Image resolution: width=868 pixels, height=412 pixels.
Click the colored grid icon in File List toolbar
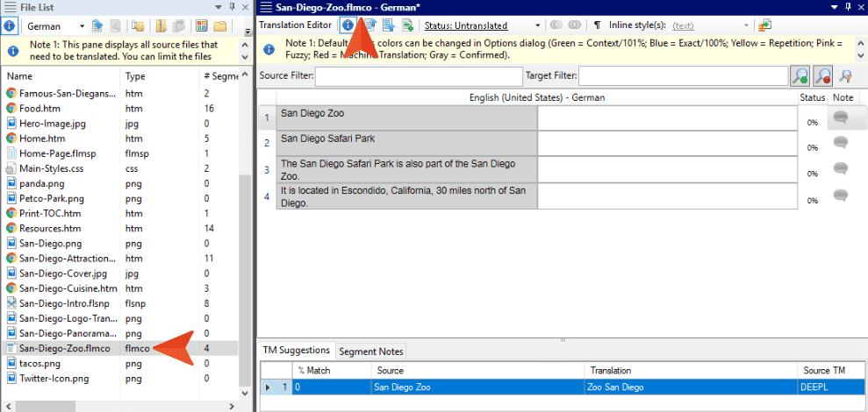[x=202, y=25]
